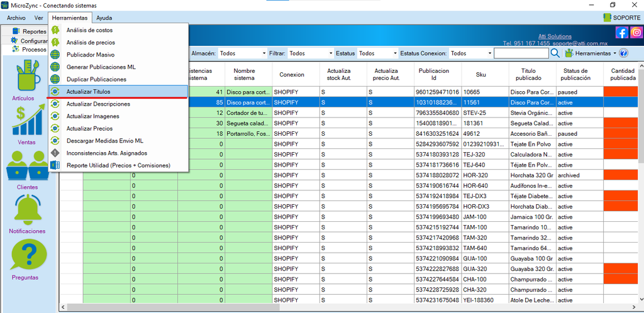Open the Notificaciones bell icon
The width and height of the screenshot is (644, 313).
(29, 210)
